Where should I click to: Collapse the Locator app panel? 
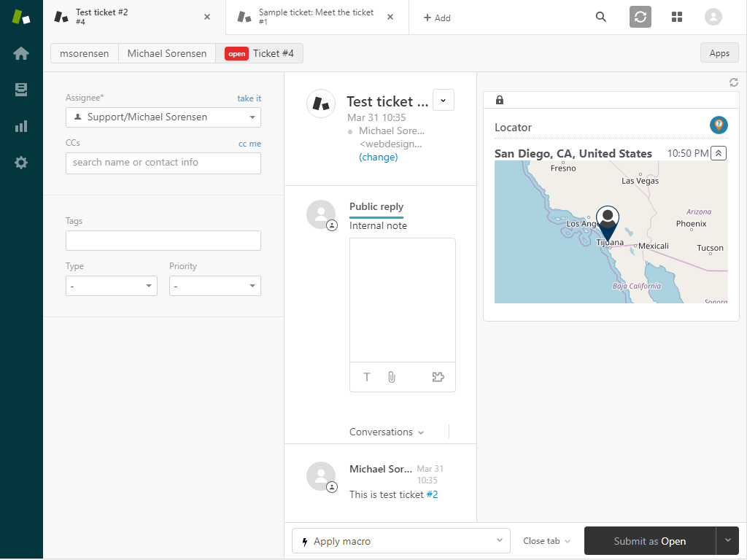click(x=719, y=153)
